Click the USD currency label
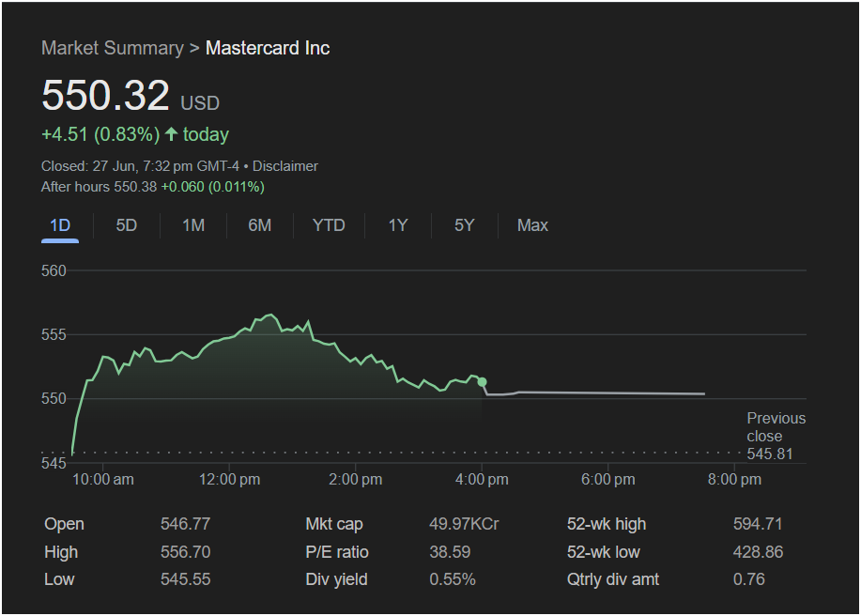The width and height of the screenshot is (861, 616). (x=200, y=103)
